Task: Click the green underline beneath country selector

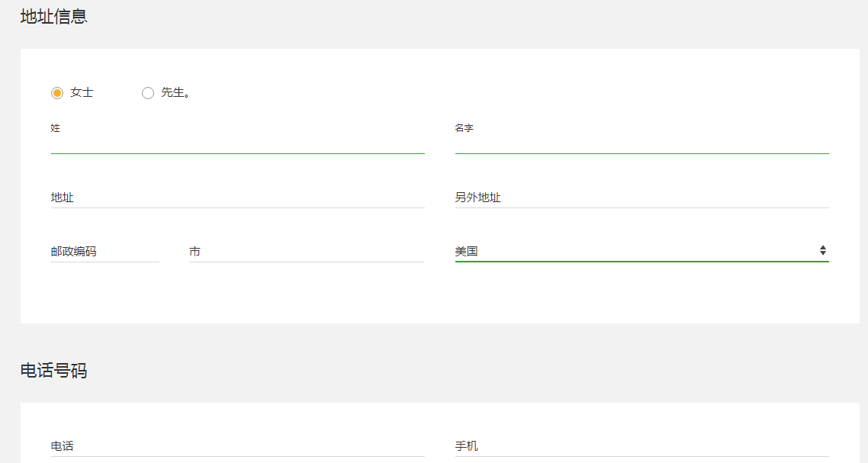Action: click(x=641, y=261)
